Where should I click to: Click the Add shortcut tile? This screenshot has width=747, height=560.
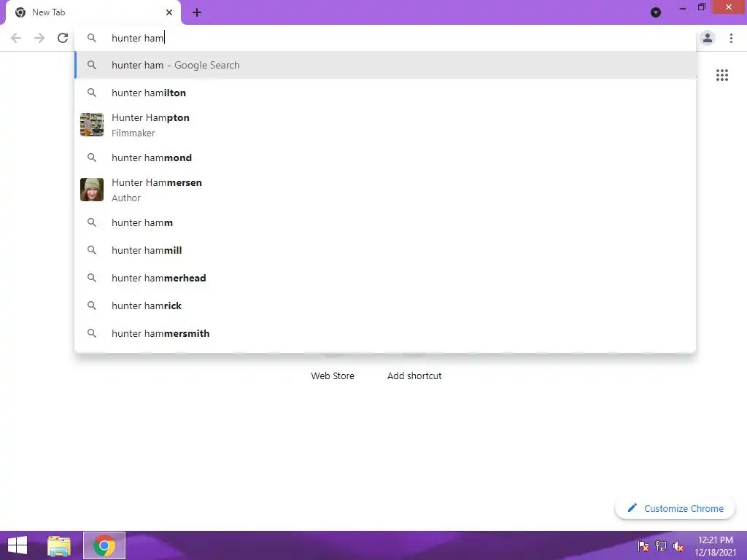pyautogui.click(x=414, y=374)
